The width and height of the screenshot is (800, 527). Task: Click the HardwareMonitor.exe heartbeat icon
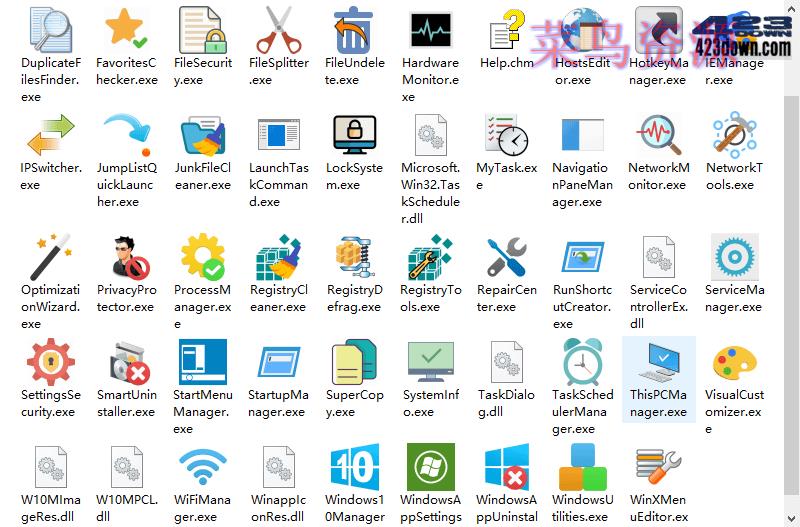pyautogui.click(x=431, y=30)
